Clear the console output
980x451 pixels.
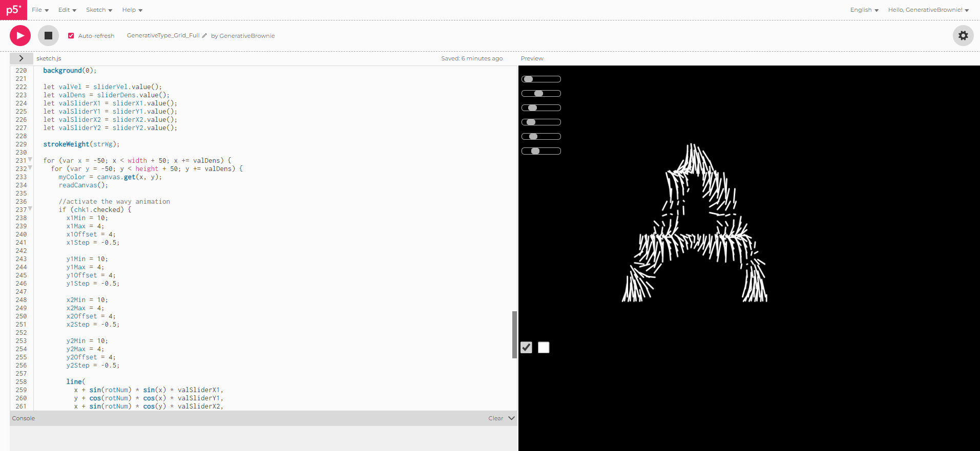[x=495, y=418]
